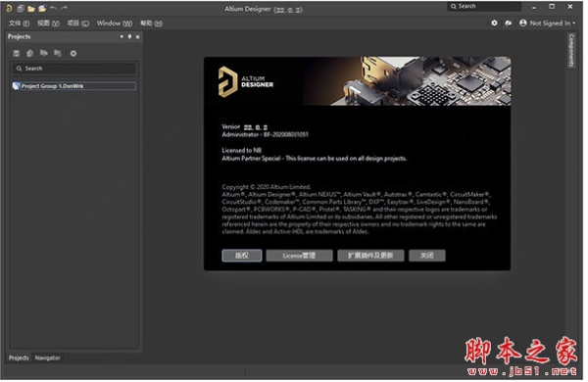Open the Projects panel dropdown arrow

[122, 37]
